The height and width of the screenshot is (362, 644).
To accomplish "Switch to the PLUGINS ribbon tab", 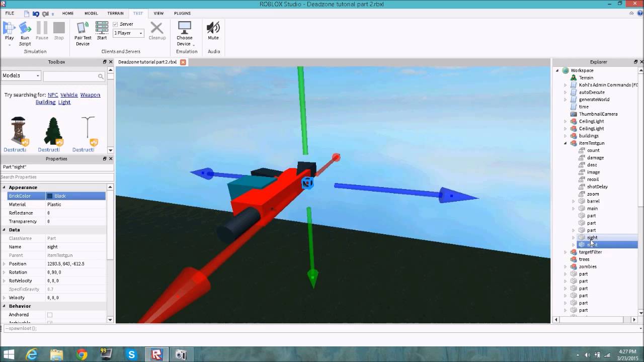I will [182, 14].
